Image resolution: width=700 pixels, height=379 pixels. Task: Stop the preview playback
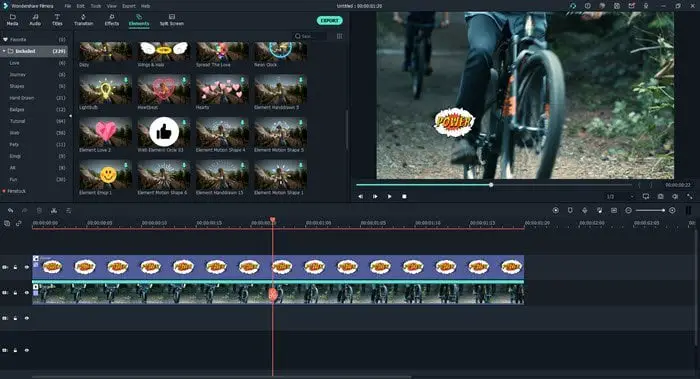pyautogui.click(x=404, y=196)
